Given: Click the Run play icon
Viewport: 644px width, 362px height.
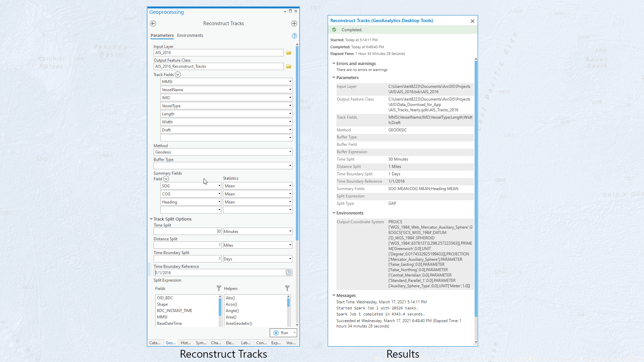Looking at the screenshot, I should (x=276, y=333).
